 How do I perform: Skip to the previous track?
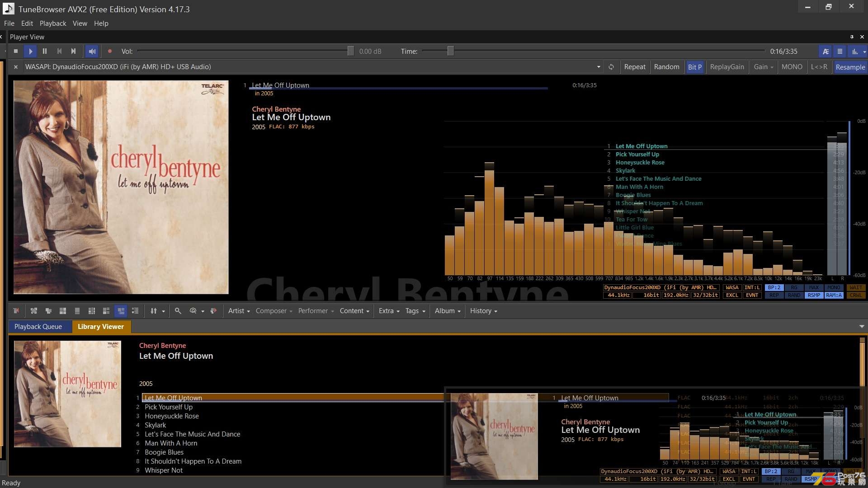(x=59, y=52)
